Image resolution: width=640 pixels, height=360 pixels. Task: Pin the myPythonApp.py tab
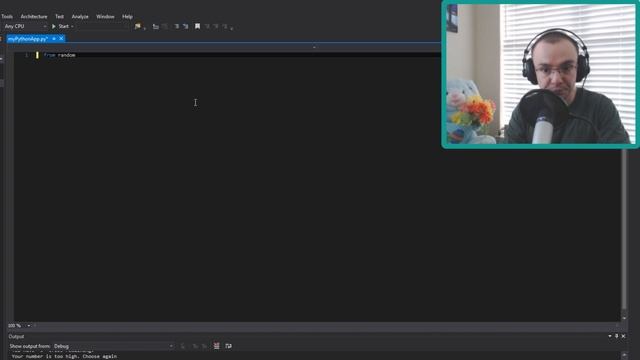click(54, 39)
